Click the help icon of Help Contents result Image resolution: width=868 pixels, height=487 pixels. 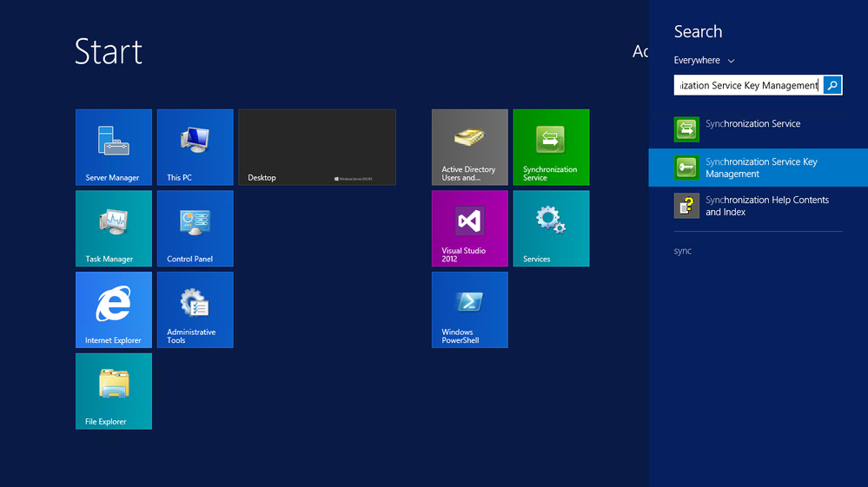[686, 206]
